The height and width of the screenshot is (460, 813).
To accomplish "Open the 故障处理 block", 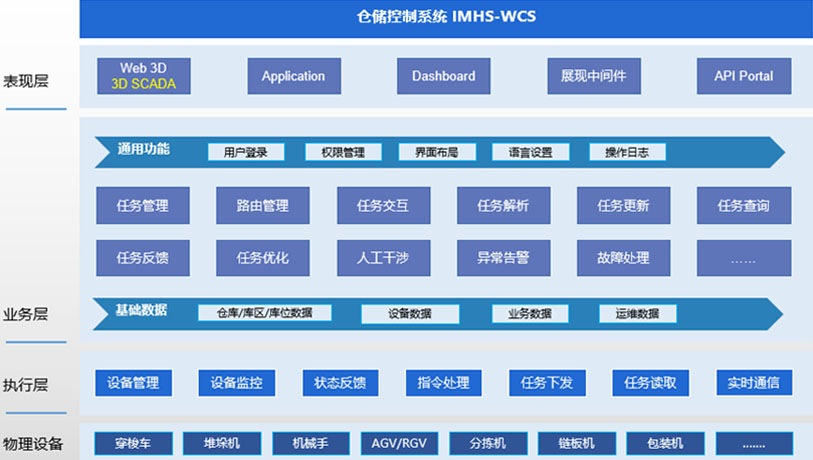I will pyautogui.click(x=623, y=257).
